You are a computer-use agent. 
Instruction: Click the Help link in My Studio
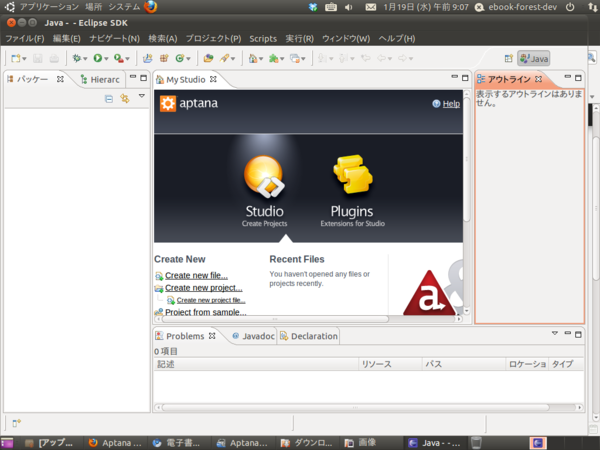coord(451,104)
